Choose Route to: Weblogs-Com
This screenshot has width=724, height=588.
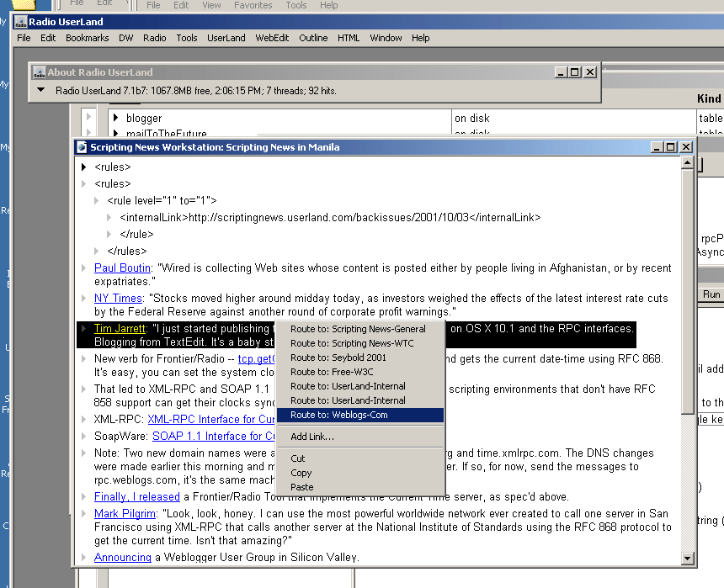[x=338, y=415]
